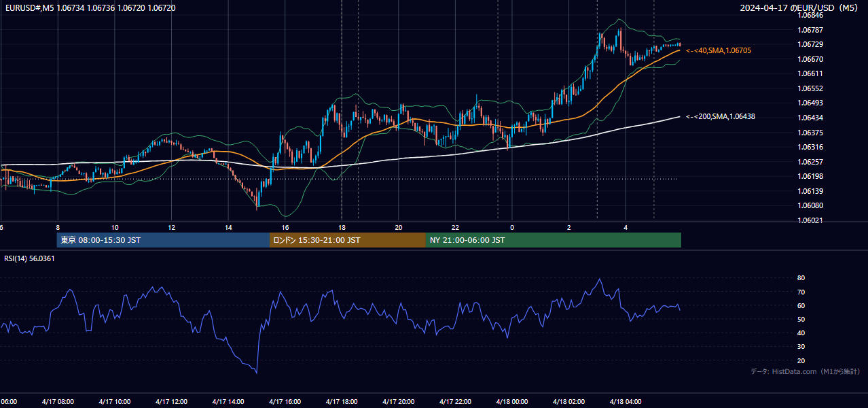Viewport: 868px width, 408px height.
Task: Click the 4/17 22:00 time axis label
Action: point(455,402)
